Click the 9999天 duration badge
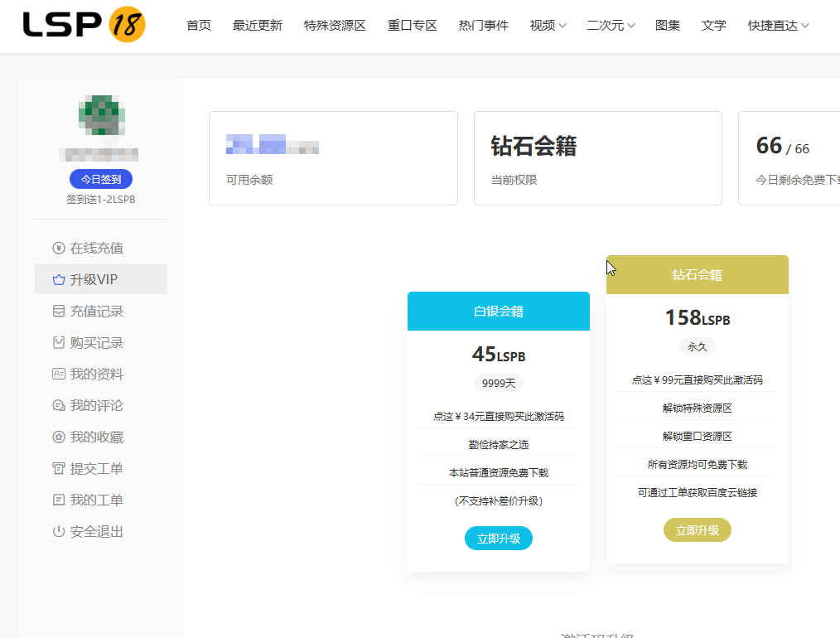 (x=498, y=383)
